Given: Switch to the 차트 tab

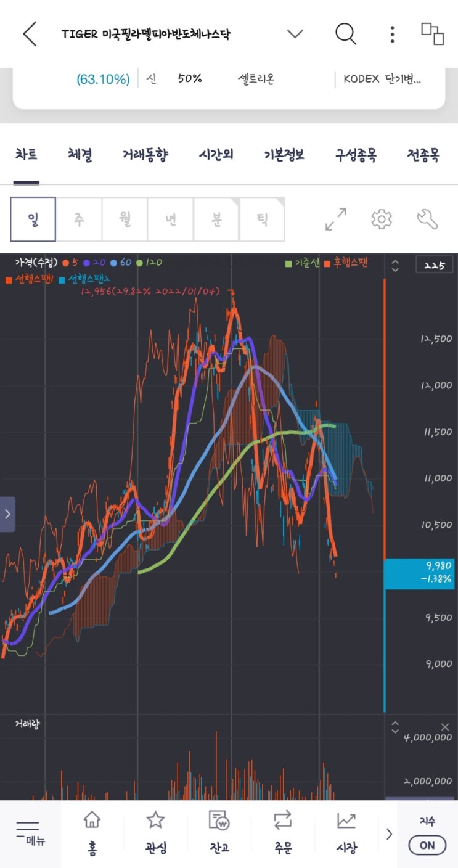Looking at the screenshot, I should pos(27,155).
